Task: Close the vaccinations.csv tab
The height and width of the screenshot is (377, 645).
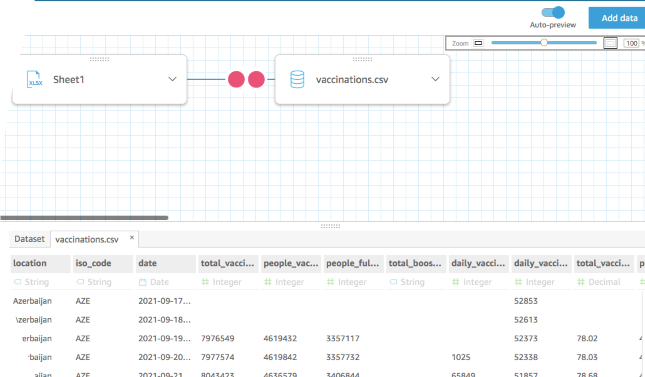Action: 132,237
